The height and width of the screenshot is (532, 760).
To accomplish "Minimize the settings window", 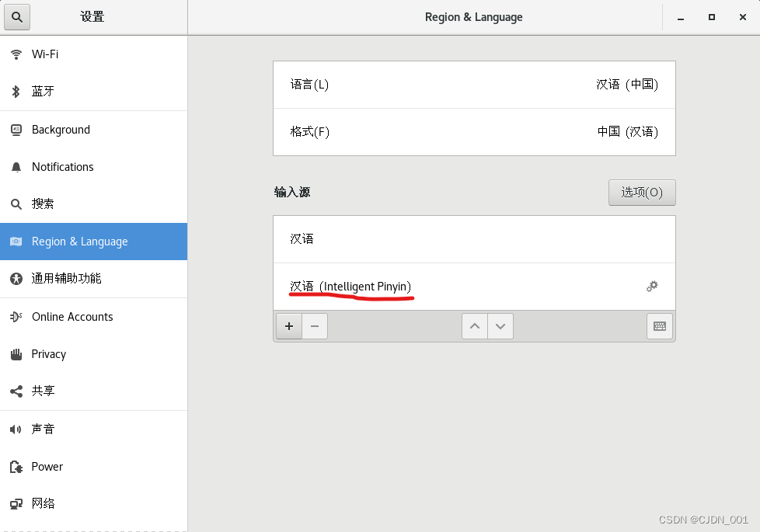I will pos(681,17).
